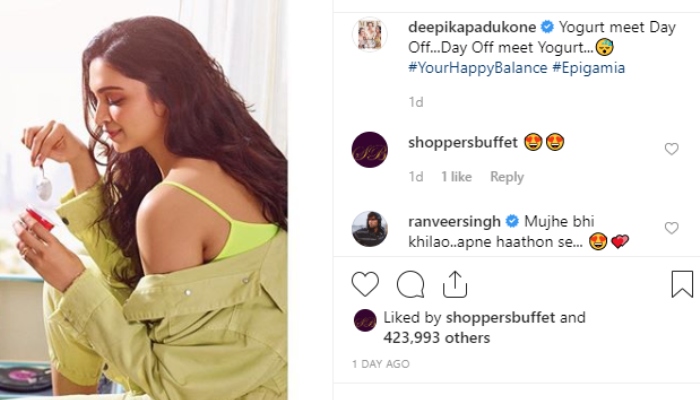The width and height of the screenshot is (700, 400).
Task: Open the small avatar beside 'Liked by'
Action: [x=365, y=320]
